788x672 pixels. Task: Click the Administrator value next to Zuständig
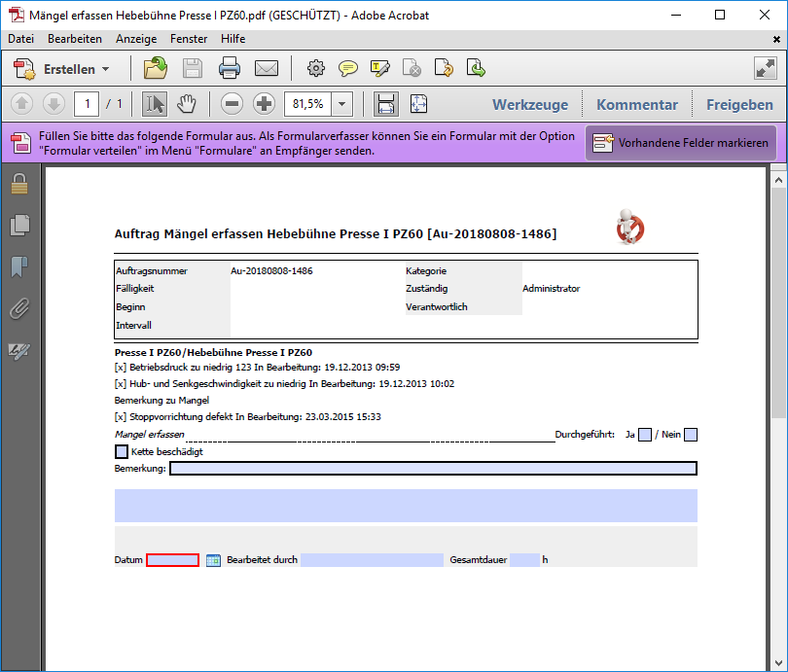click(x=551, y=288)
